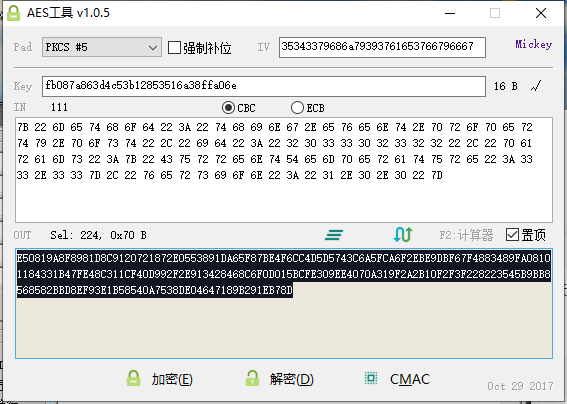Click the 'Sel: 224, 0x70 B' status text
Screen dimensions: 567x404
98,235
